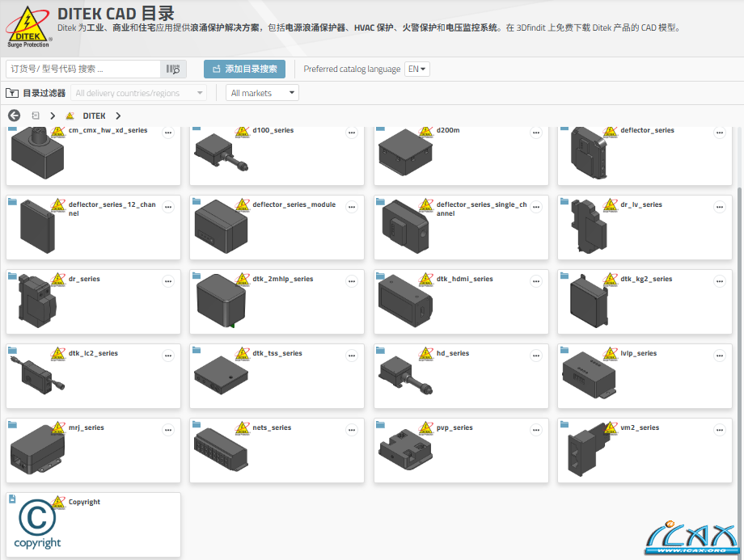
Task: Open options menu for deflector_series_module
Action: [x=352, y=207]
